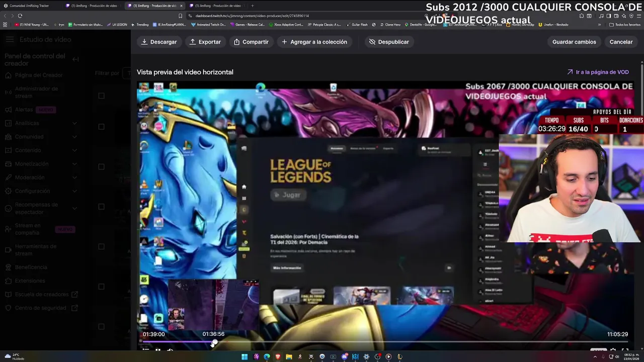Open the Ir a la página de VOD link
Screen dimensions: 644x362
point(598,72)
